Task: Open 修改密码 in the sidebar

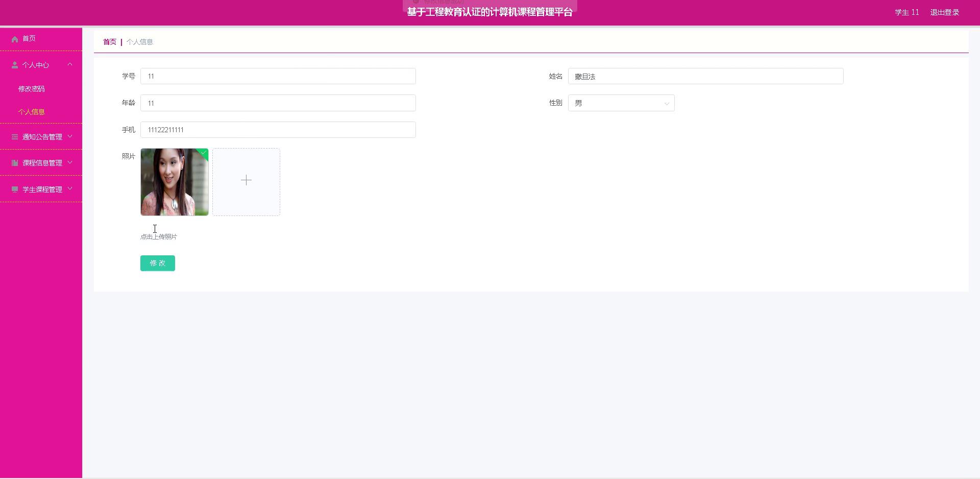Action: point(32,89)
